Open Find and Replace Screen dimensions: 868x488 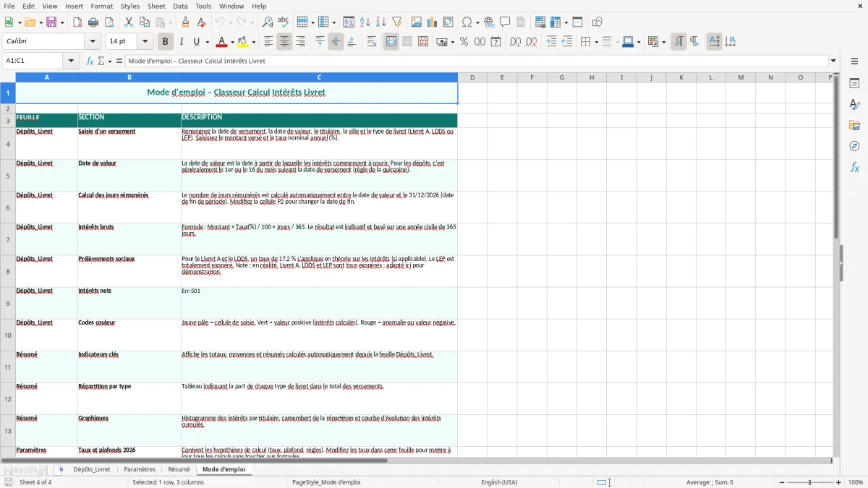point(268,22)
